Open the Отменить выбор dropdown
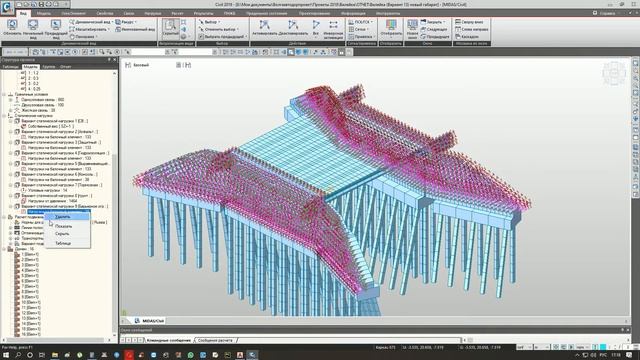Viewport: 640px width, 360px height. (219, 29)
